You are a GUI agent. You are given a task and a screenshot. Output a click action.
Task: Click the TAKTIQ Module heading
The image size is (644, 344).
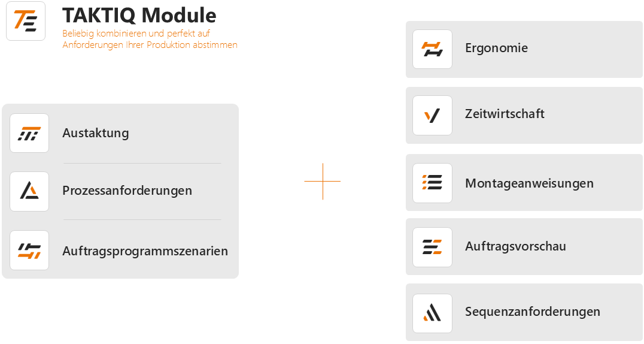pyautogui.click(x=139, y=15)
